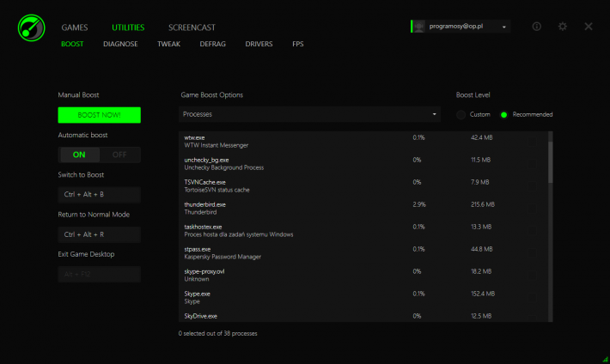Select the SkyDrive.exe process row
This screenshot has height=364, width=610.
click(363, 316)
